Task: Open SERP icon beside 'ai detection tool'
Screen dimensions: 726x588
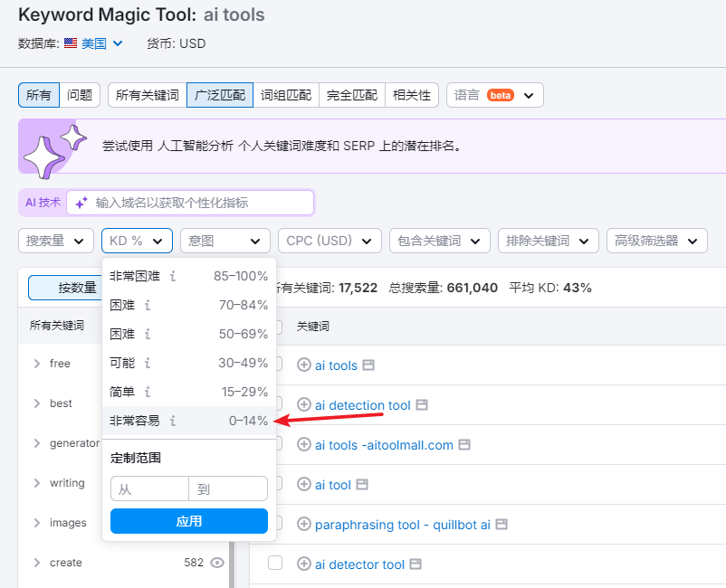Action: (x=421, y=404)
